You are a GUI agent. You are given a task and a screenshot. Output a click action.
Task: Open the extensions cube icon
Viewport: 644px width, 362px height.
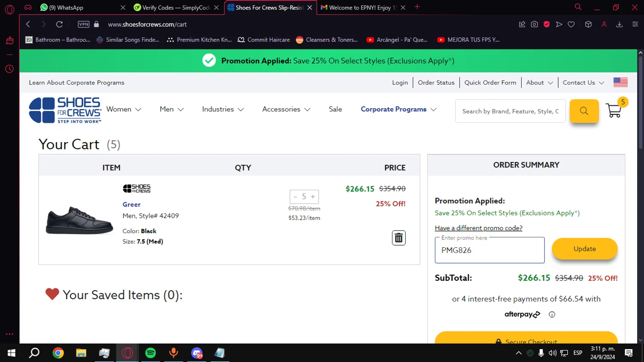tap(588, 24)
